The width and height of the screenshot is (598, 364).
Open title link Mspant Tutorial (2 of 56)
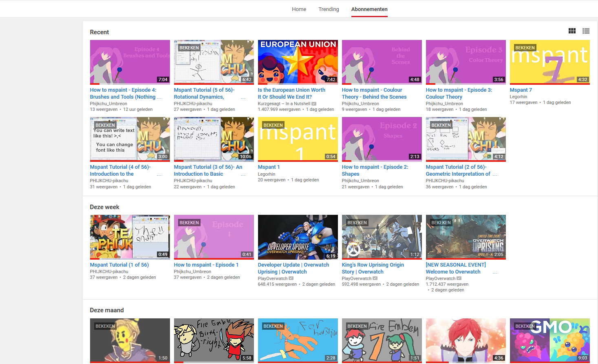(458, 170)
